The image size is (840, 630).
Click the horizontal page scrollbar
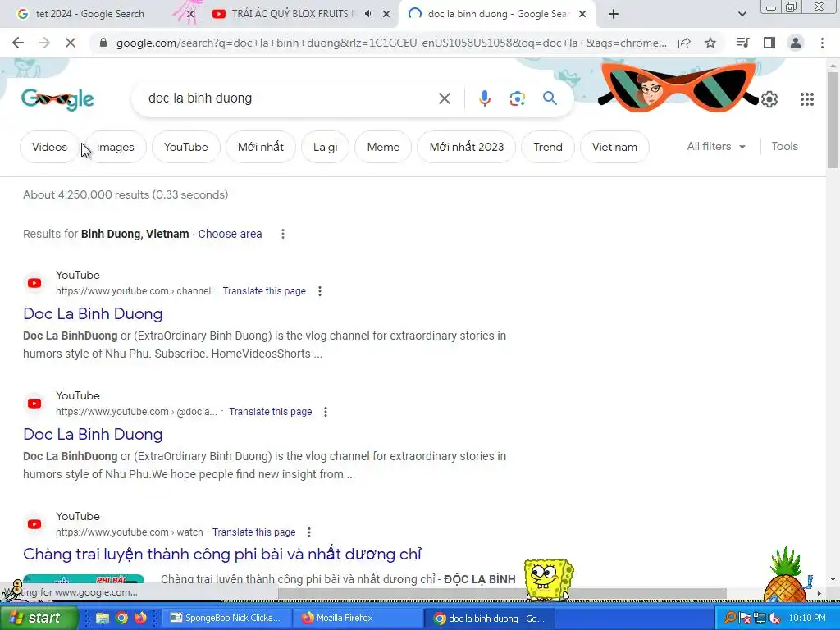(503, 594)
